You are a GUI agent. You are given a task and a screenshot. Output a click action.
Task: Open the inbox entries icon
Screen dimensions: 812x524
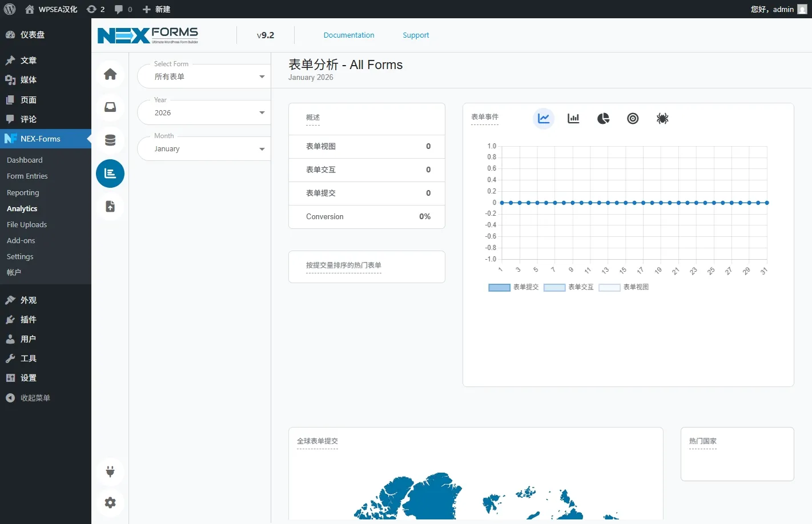(x=110, y=107)
